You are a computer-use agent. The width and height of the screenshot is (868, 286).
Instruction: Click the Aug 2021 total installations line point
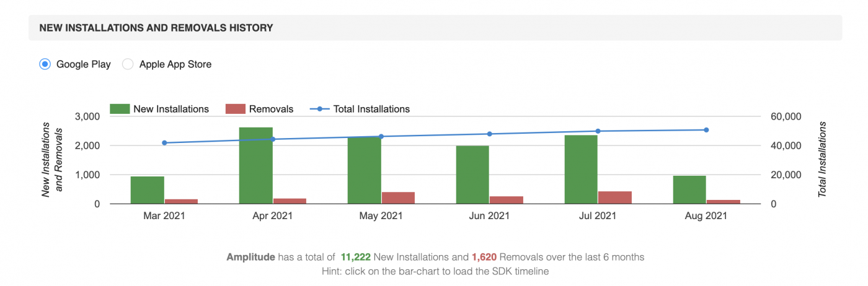[x=706, y=130]
